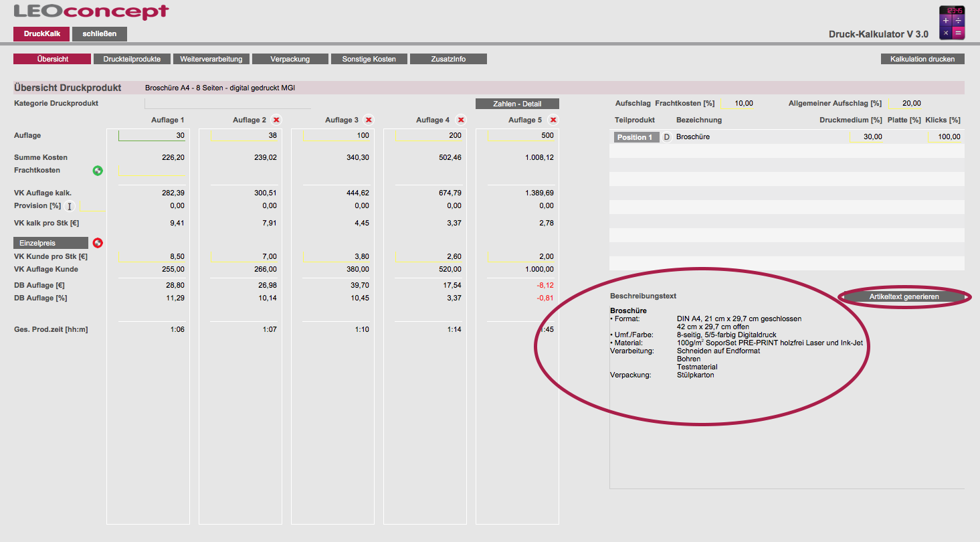
Task: Click Kalkulation drucken button
Action: [x=922, y=59]
